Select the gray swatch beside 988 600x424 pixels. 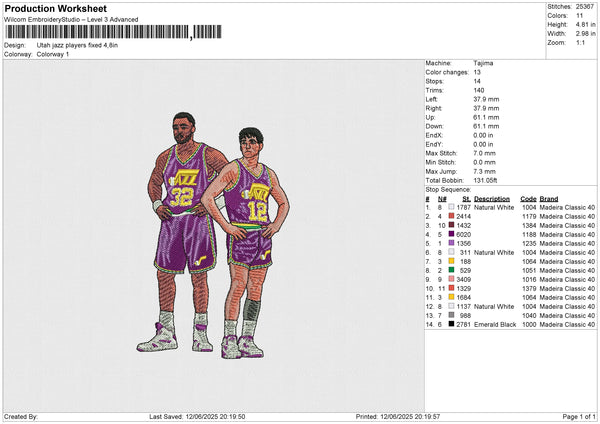pos(452,315)
